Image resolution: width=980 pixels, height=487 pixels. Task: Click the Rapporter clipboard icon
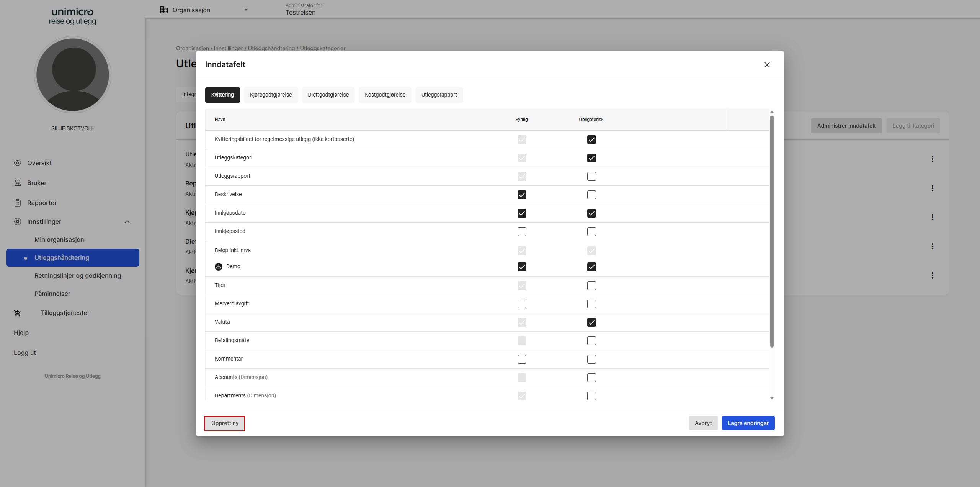click(x=18, y=203)
